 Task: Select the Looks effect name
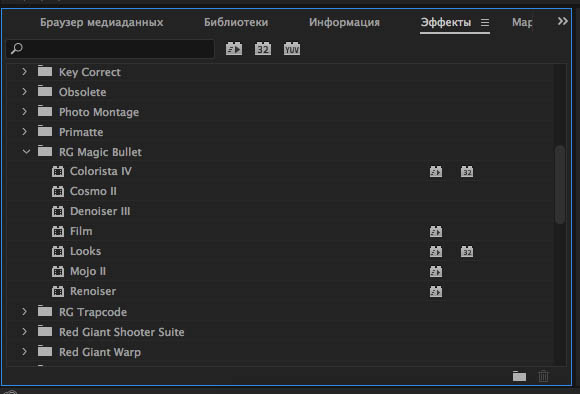point(85,251)
